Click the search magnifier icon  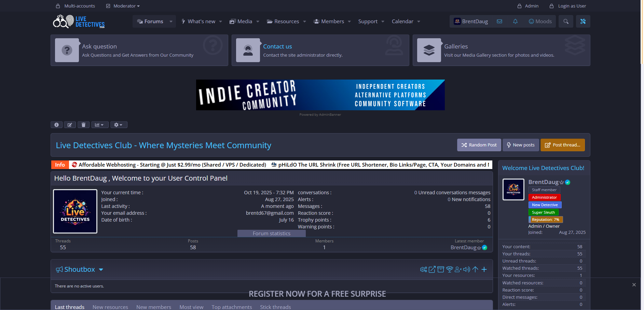tap(566, 22)
